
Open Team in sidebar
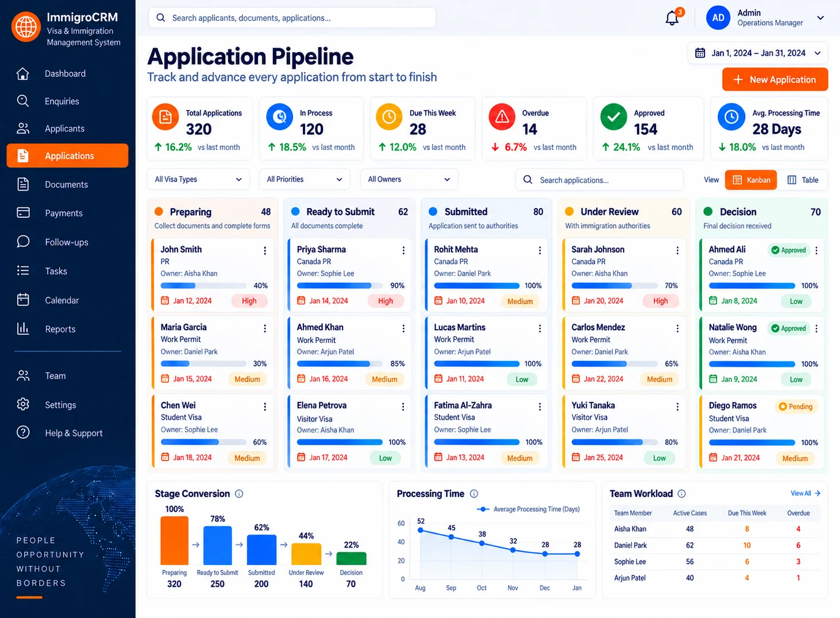[67, 376]
